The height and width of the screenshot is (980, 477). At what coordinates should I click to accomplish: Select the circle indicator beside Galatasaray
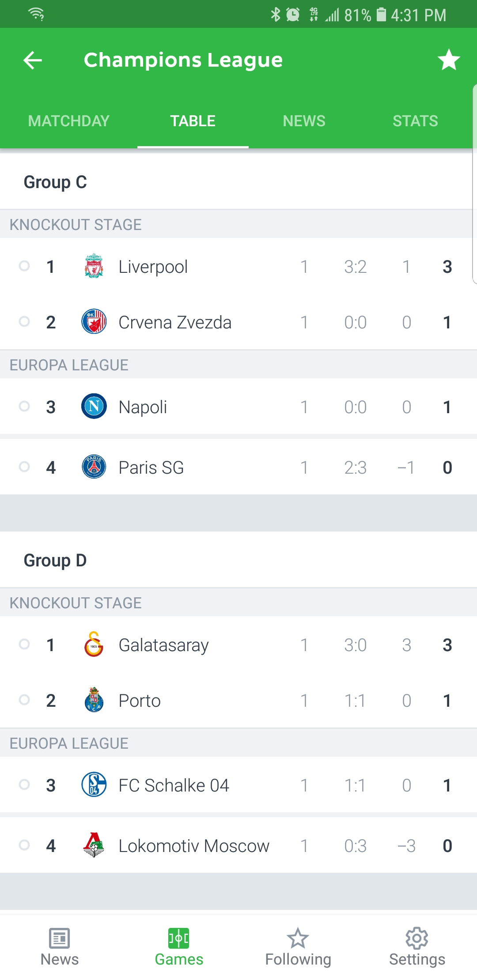tap(25, 644)
